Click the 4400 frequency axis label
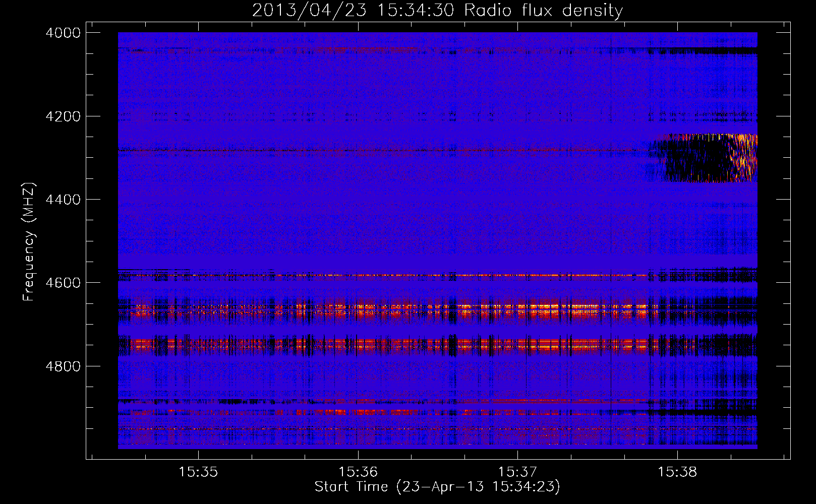The width and height of the screenshot is (816, 504). (63, 200)
